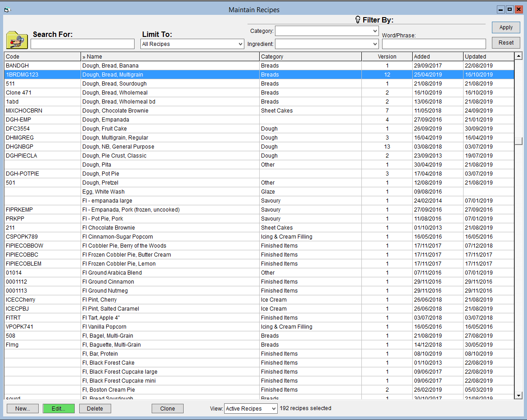Click the scrollbar down arrow
The width and height of the screenshot is (527, 420).
[519, 395]
